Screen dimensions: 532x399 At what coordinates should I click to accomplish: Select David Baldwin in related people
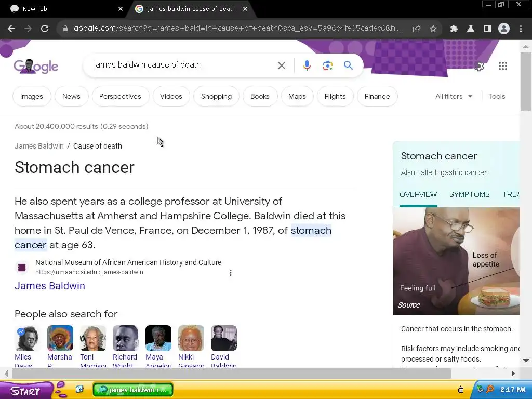(223, 346)
